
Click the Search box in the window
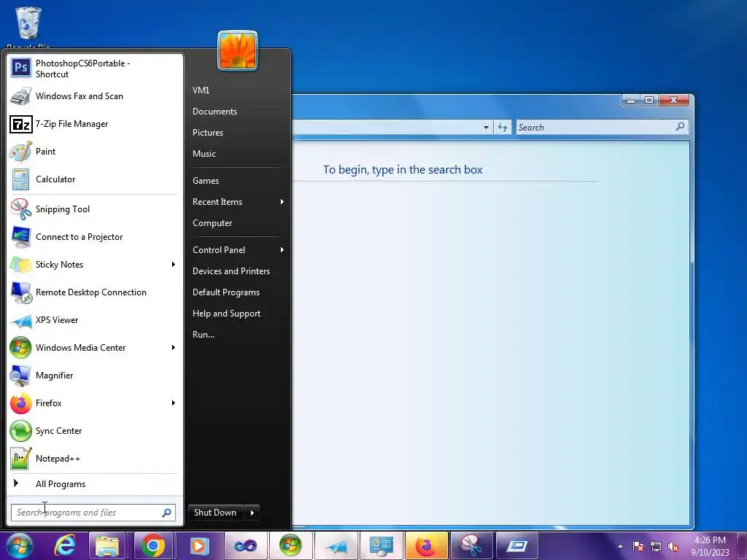602,127
